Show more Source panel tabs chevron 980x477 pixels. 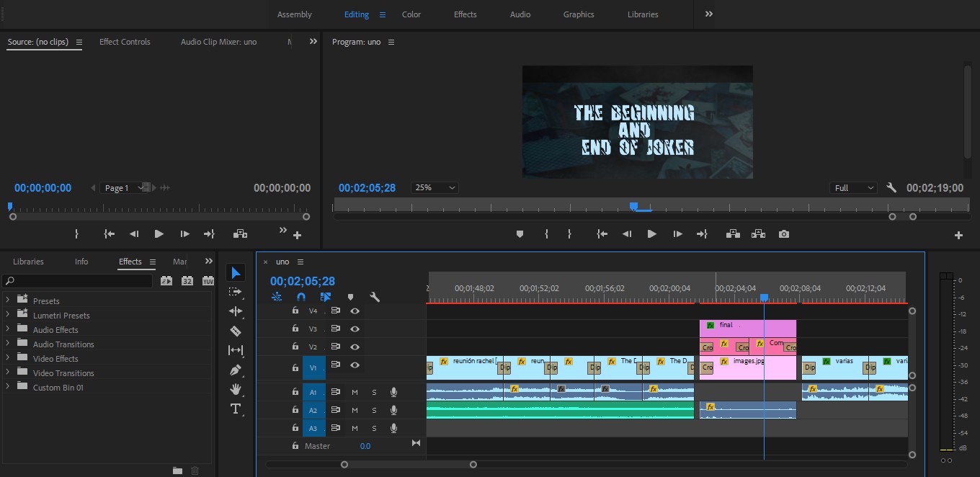click(313, 42)
